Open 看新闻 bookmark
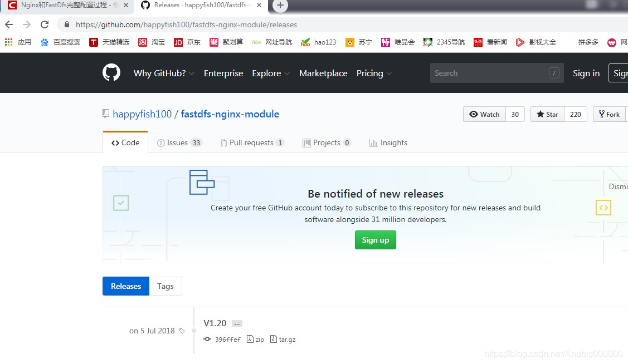Screen dimensions: 628x364 (490, 42)
